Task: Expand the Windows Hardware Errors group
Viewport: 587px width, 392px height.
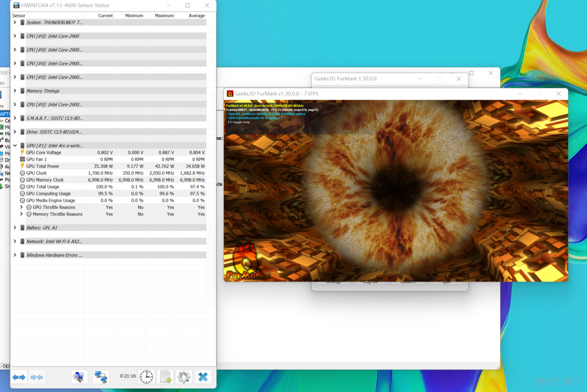Action: click(x=15, y=255)
